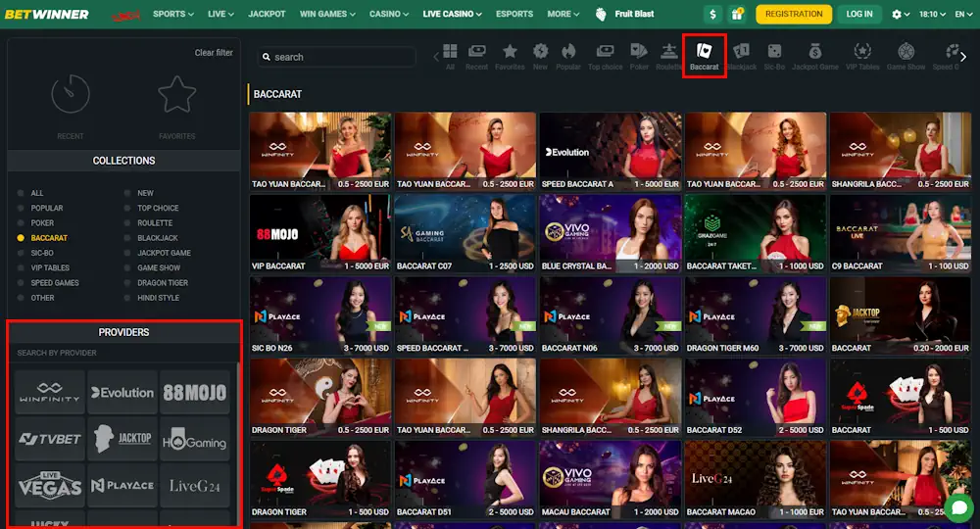This screenshot has height=529, width=980.
Task: Filter by PlayAce provider logo
Action: coord(122,485)
